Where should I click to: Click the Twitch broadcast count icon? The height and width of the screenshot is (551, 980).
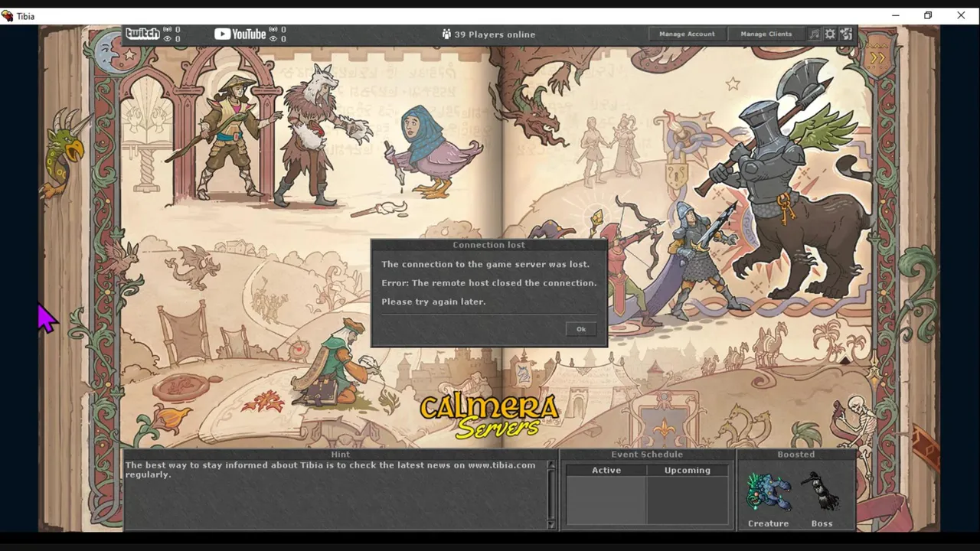point(167,30)
